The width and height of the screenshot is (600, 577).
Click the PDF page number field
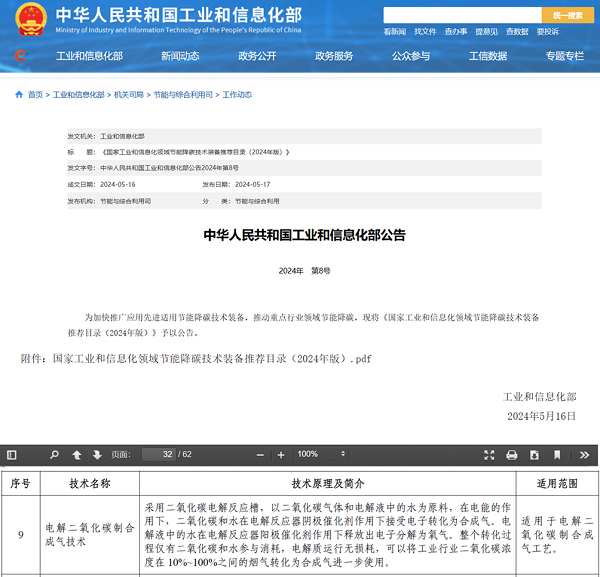pyautogui.click(x=158, y=454)
